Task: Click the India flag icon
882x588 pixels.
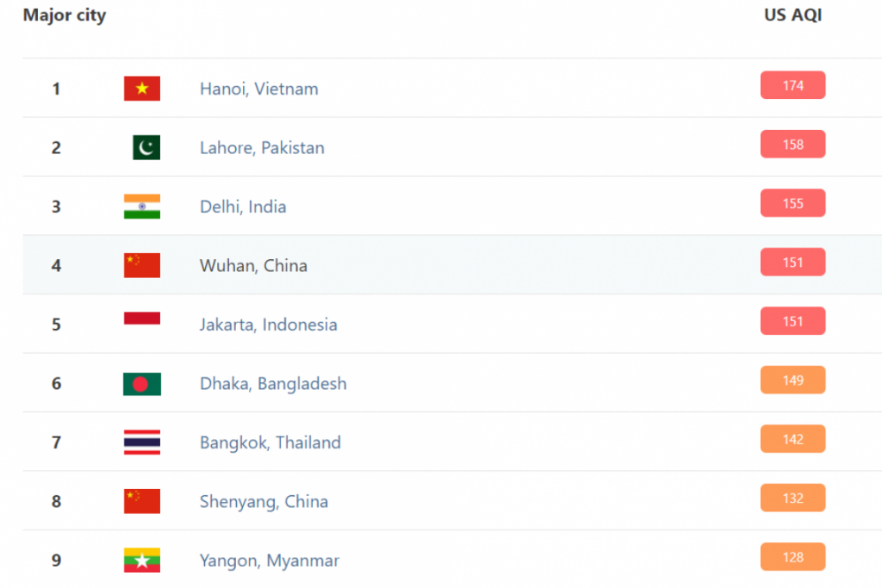Action: 142,207
